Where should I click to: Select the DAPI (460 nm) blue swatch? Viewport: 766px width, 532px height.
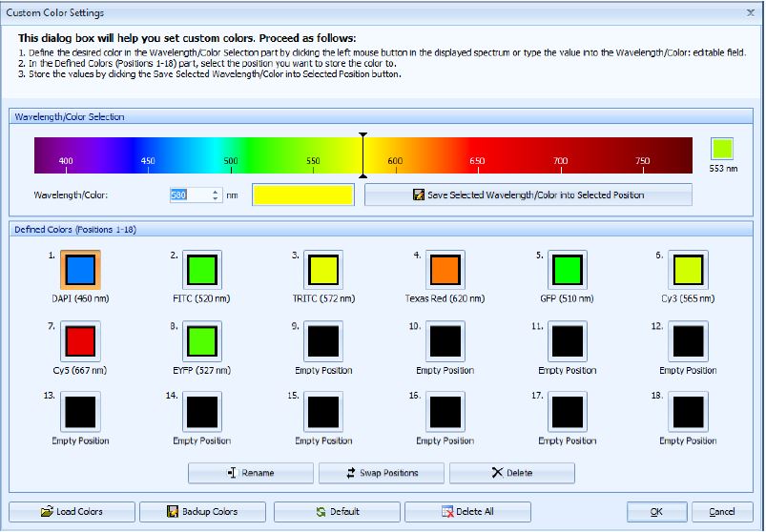pos(80,270)
